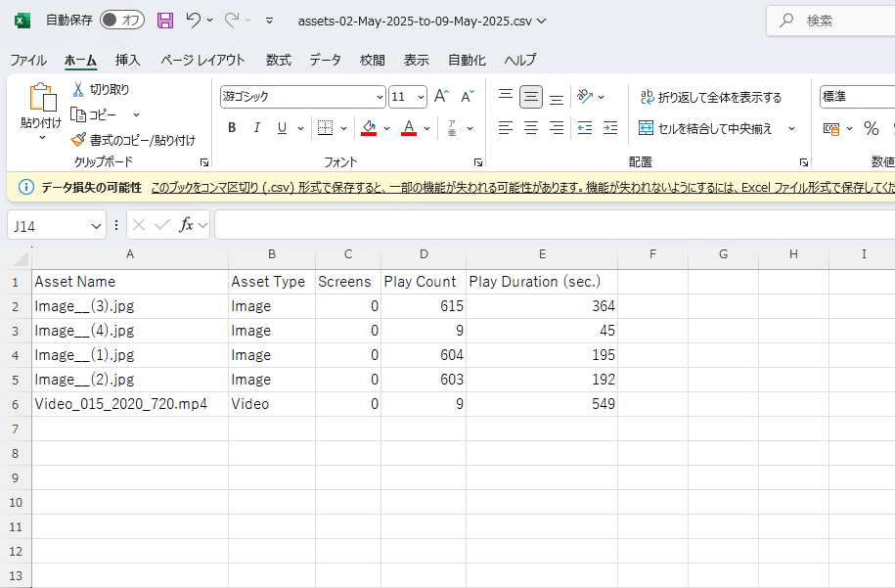
Task: Apply Underline formatting
Action: point(282,128)
